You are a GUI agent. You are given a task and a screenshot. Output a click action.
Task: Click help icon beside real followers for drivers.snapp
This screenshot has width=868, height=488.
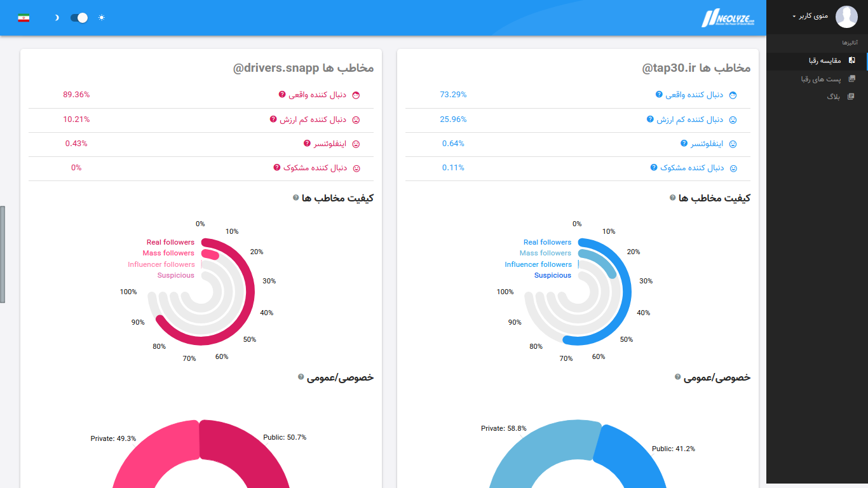click(x=282, y=95)
